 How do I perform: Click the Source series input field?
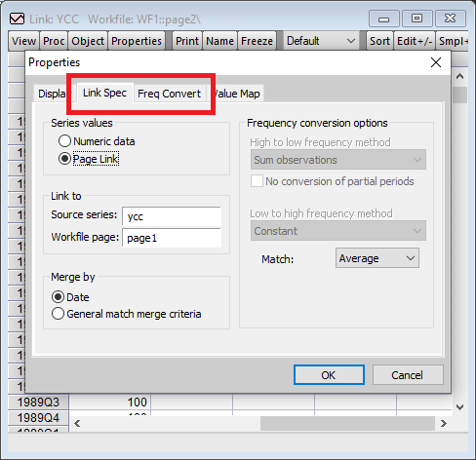click(172, 216)
